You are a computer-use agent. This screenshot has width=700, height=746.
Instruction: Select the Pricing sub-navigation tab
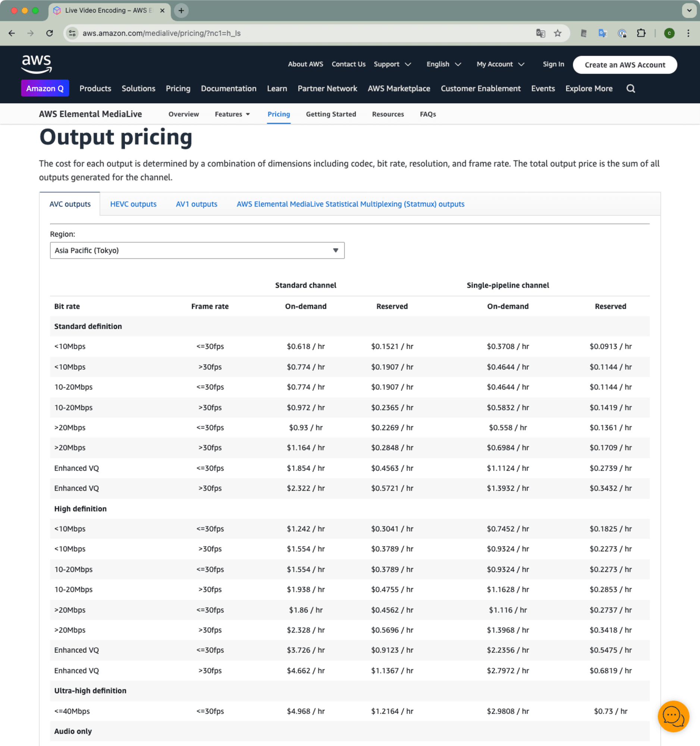(278, 114)
